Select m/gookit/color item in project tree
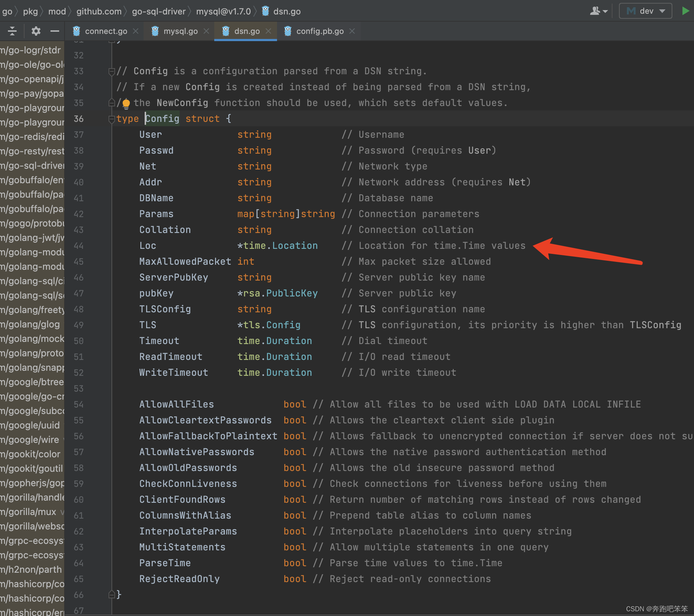The image size is (694, 616). (x=32, y=454)
